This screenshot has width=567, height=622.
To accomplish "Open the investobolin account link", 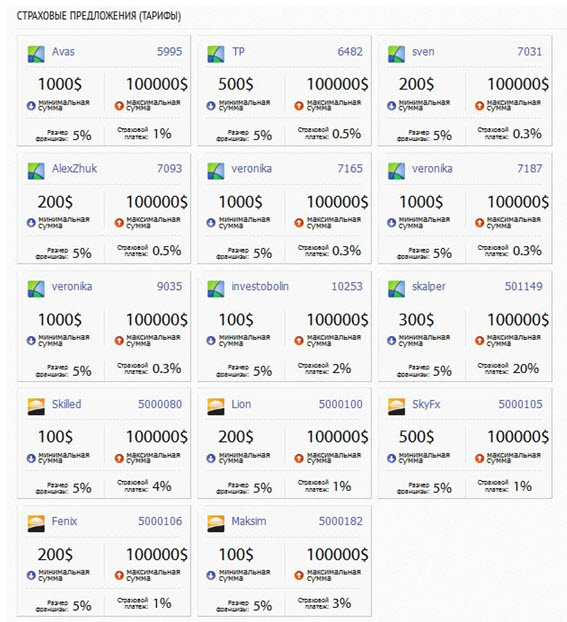I will tap(260, 286).
